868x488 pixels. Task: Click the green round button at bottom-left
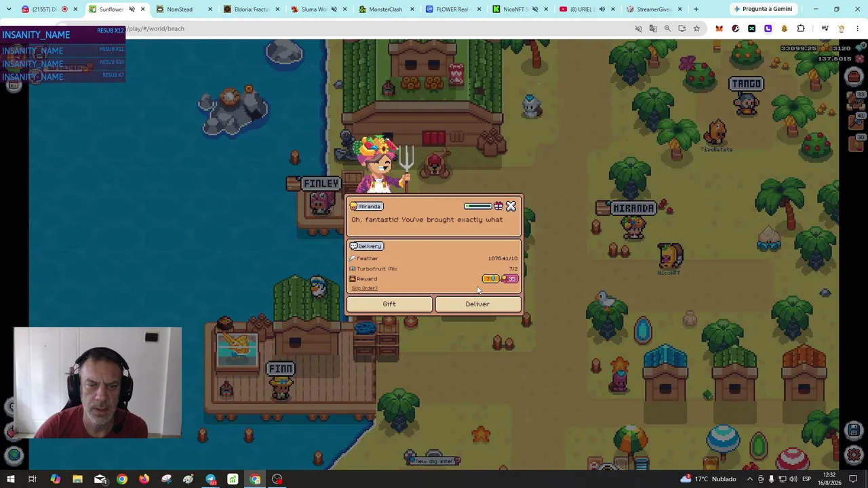point(14,455)
